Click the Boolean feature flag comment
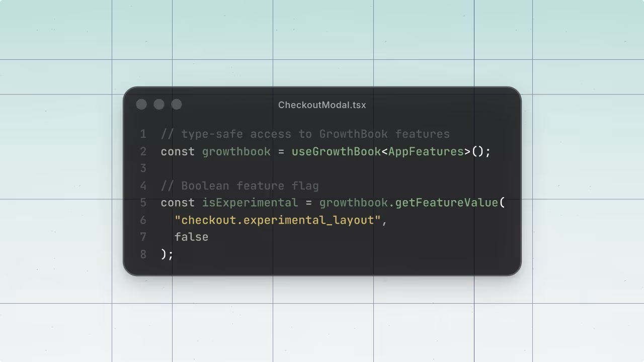This screenshot has width=644, height=362. [240, 186]
